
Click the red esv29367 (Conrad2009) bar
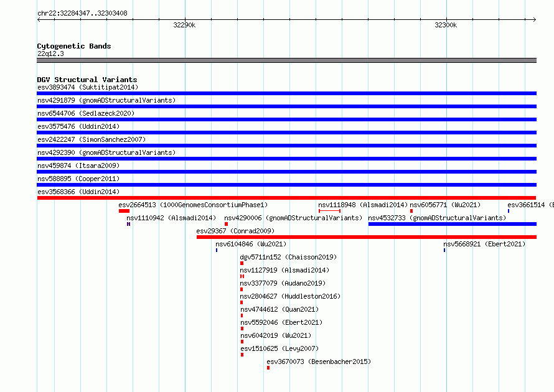click(367, 237)
